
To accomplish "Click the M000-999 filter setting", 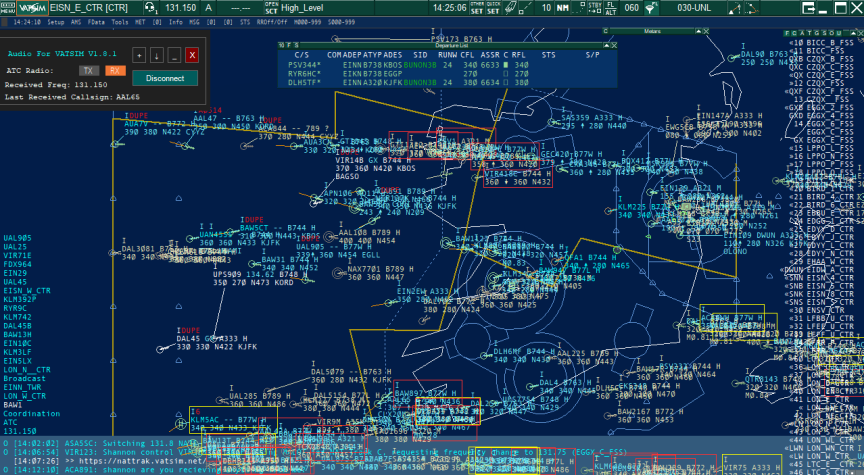I will click(307, 22).
